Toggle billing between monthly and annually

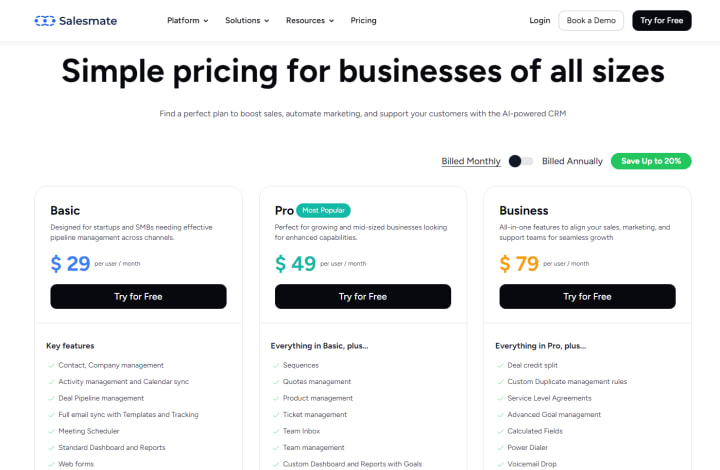coord(521,161)
